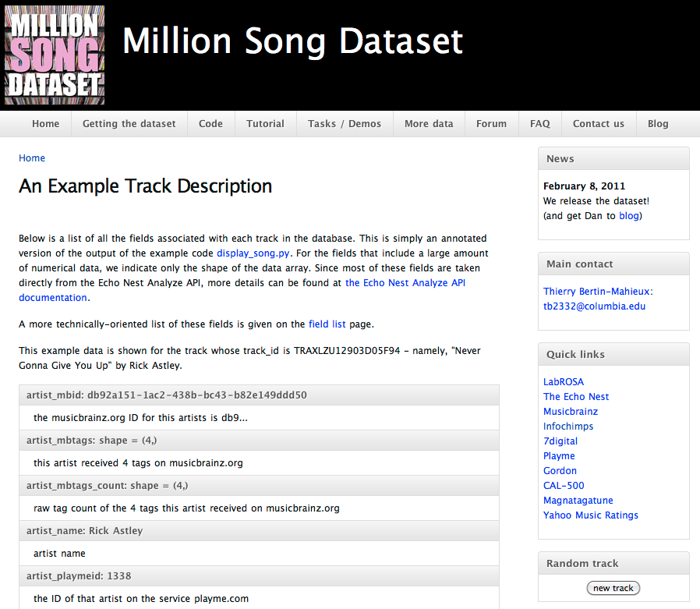This screenshot has width=700, height=609.
Task: Open the Gordon quick link
Action: [560, 471]
